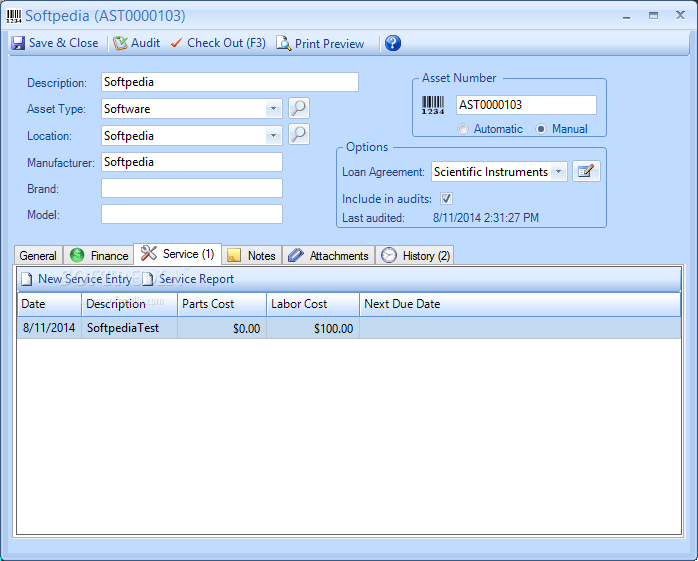Click the barcode icon beside asset number

pos(433,106)
